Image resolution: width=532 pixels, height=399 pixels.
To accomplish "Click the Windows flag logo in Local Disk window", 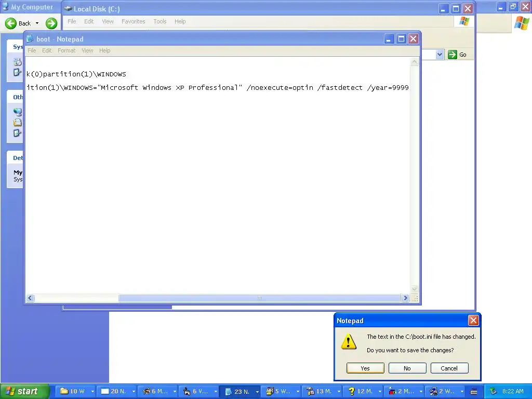I will [x=464, y=21].
